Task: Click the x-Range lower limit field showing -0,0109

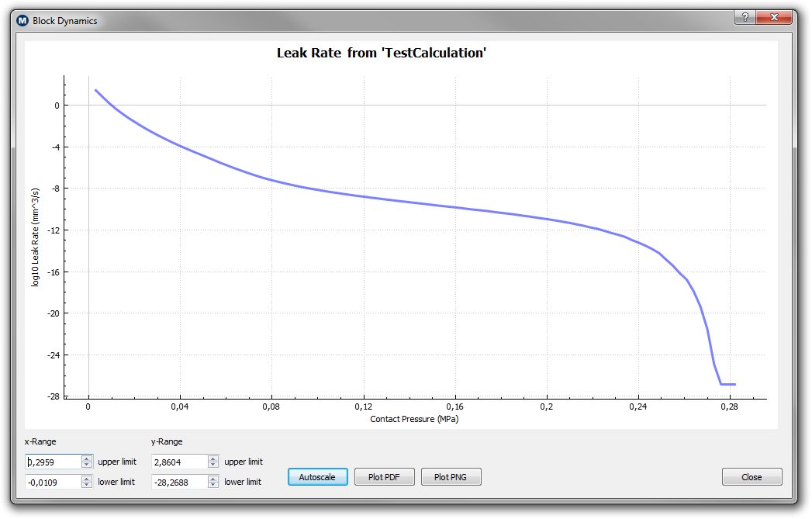Action: (53, 482)
